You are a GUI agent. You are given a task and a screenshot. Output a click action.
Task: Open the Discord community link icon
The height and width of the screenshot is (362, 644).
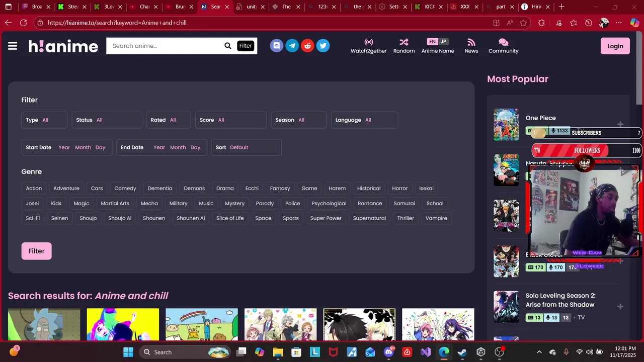(x=276, y=46)
